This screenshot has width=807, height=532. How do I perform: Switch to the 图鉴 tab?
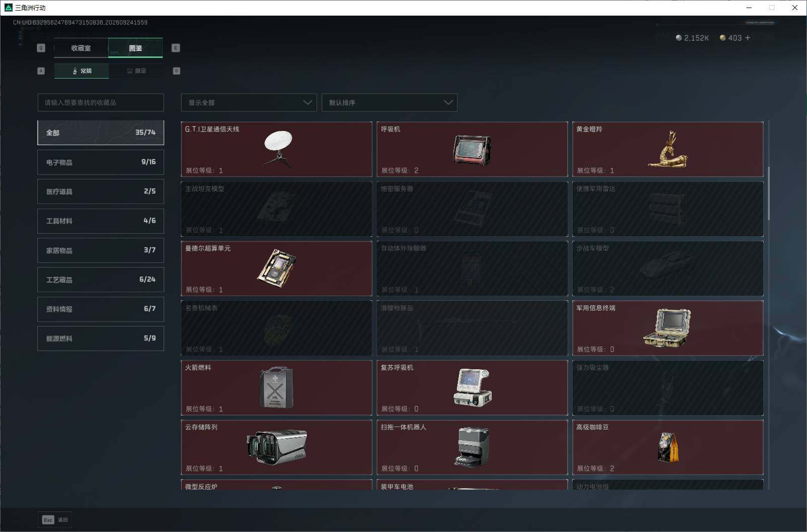click(x=136, y=48)
